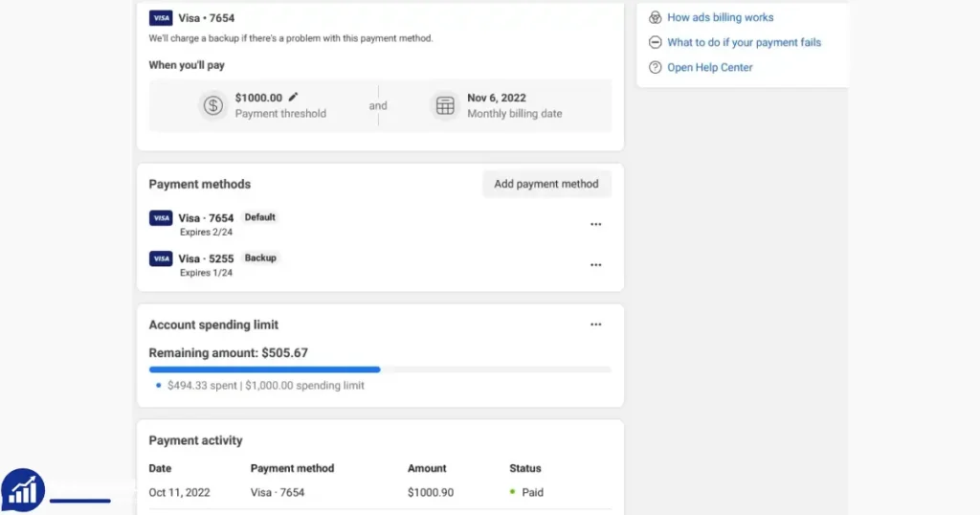Click the Oct 11, 2022 payment date cell
Screen dimensions: 980x515
point(179,492)
